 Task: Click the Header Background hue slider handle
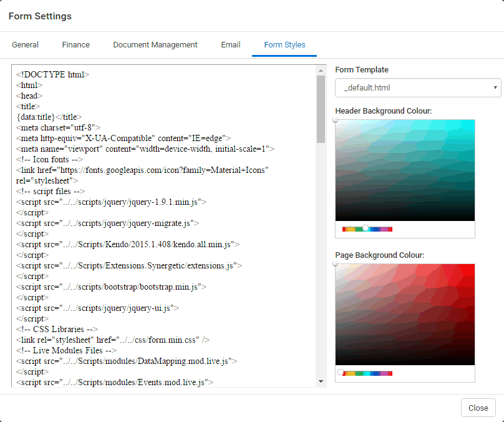[366, 228]
